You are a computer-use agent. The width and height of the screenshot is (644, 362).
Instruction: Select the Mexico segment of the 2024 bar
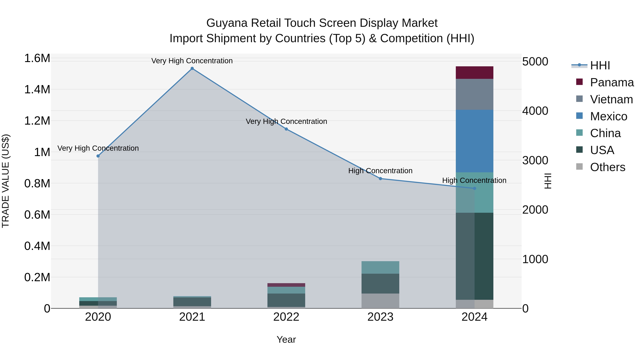pyautogui.click(x=474, y=141)
